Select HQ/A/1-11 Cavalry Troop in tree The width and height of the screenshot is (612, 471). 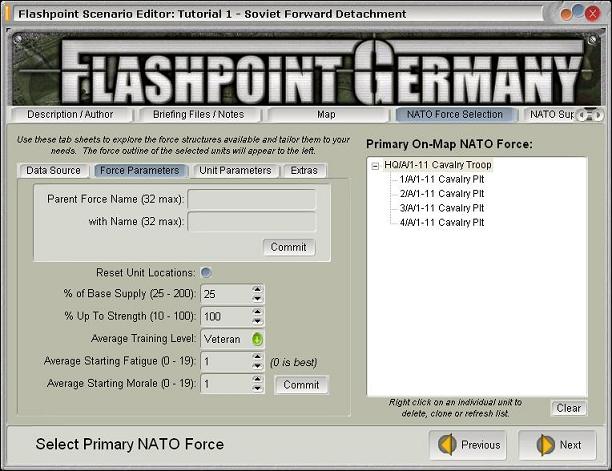pos(438,165)
